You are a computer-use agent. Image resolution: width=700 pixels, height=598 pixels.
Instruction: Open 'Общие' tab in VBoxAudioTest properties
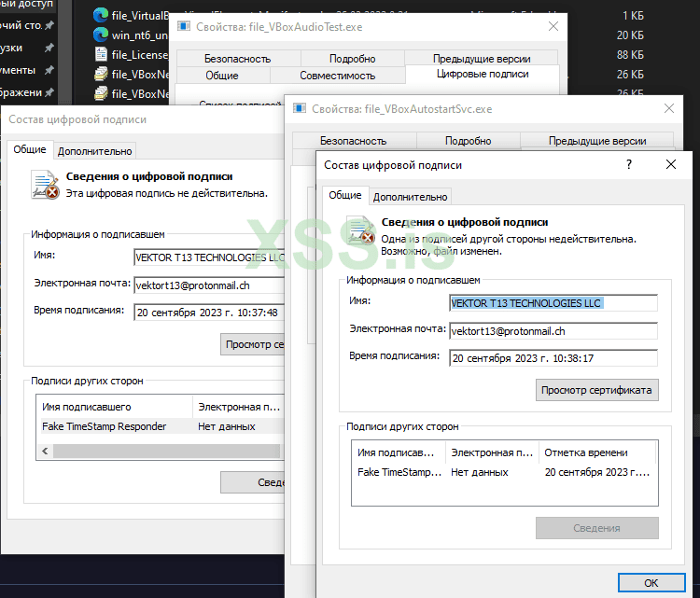(x=222, y=76)
